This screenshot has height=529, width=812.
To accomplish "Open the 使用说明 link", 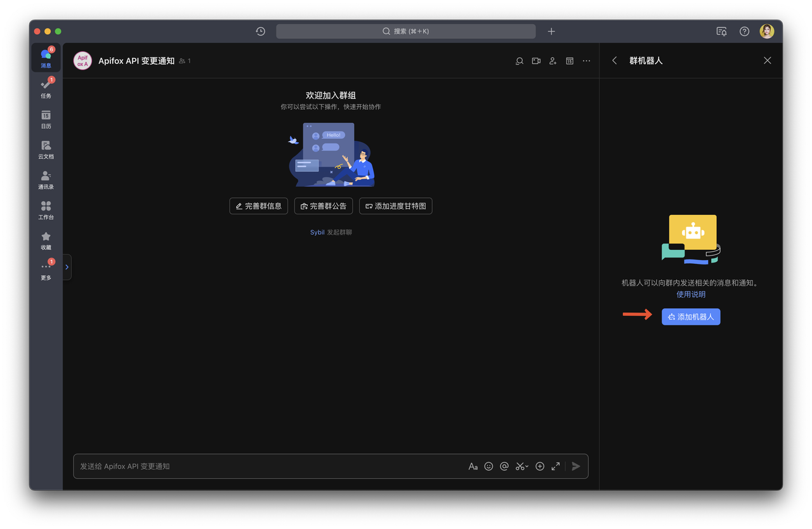I will point(691,294).
